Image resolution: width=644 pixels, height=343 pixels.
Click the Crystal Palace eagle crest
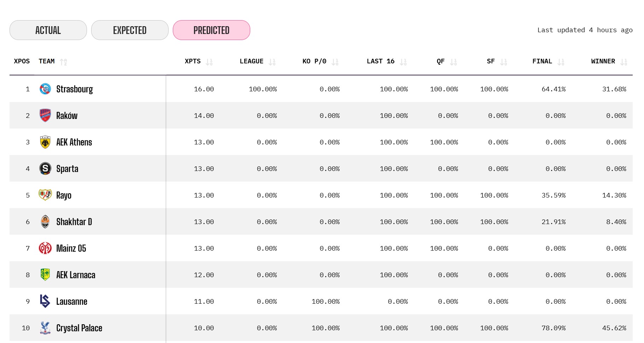click(45, 328)
